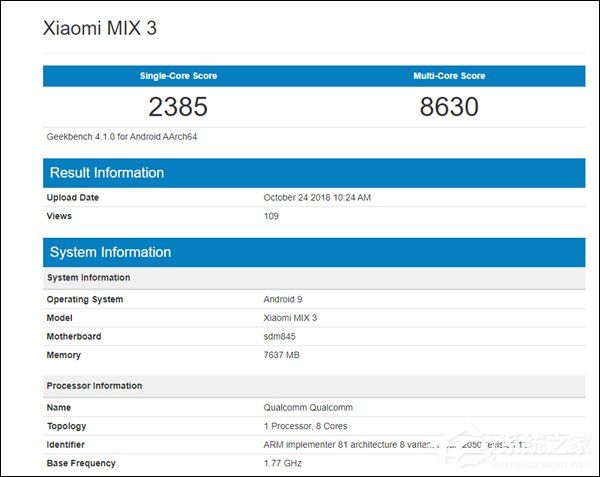
Task: Click the blue System Information section header
Action: point(314,252)
